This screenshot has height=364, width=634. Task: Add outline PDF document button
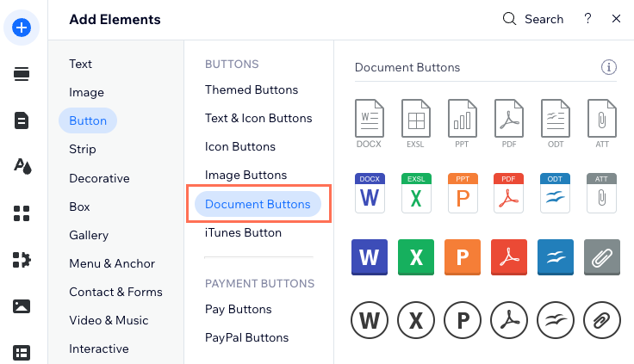508,124
